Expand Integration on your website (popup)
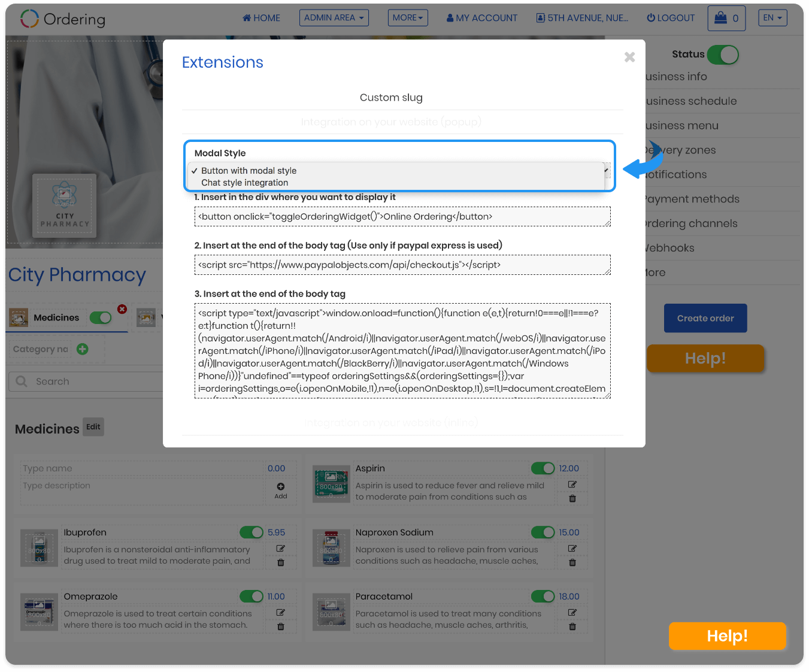The height and width of the screenshot is (672, 809). 391,122
